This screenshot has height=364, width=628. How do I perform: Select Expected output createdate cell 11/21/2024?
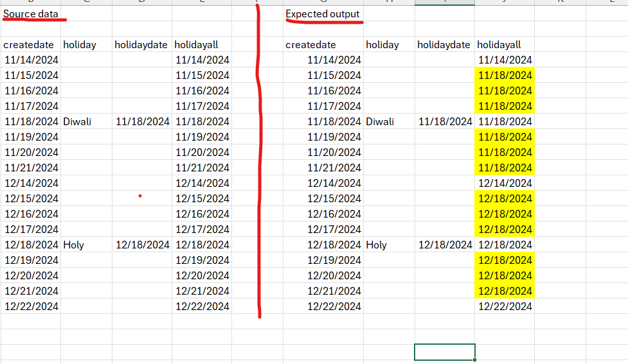point(323,168)
